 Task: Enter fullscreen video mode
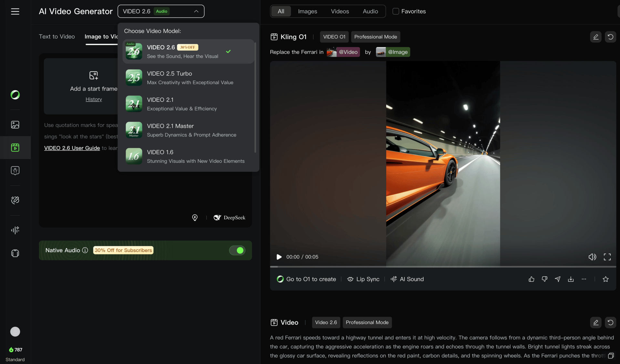point(607,257)
